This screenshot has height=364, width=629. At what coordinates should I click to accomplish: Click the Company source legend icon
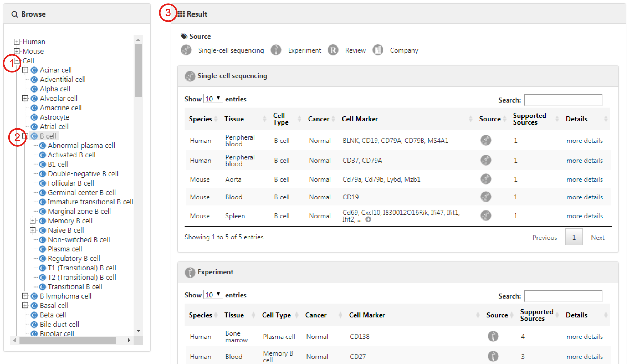(378, 50)
